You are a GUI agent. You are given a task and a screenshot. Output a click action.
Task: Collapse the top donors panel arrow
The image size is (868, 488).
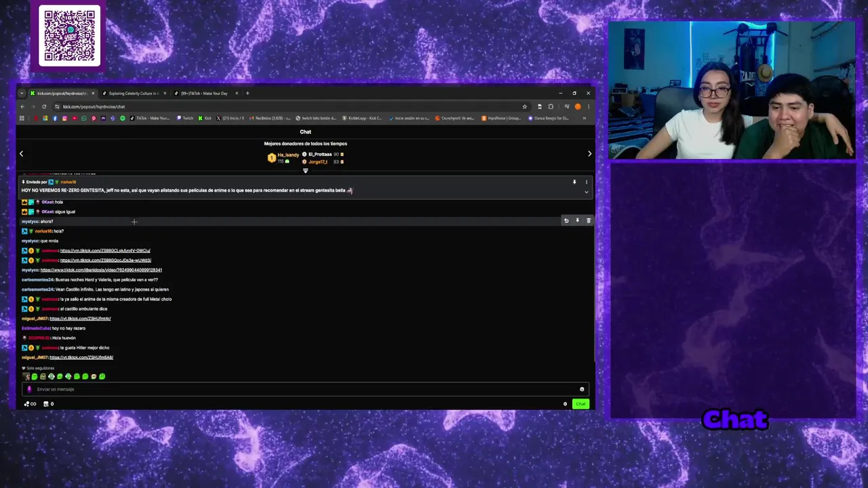[305, 170]
